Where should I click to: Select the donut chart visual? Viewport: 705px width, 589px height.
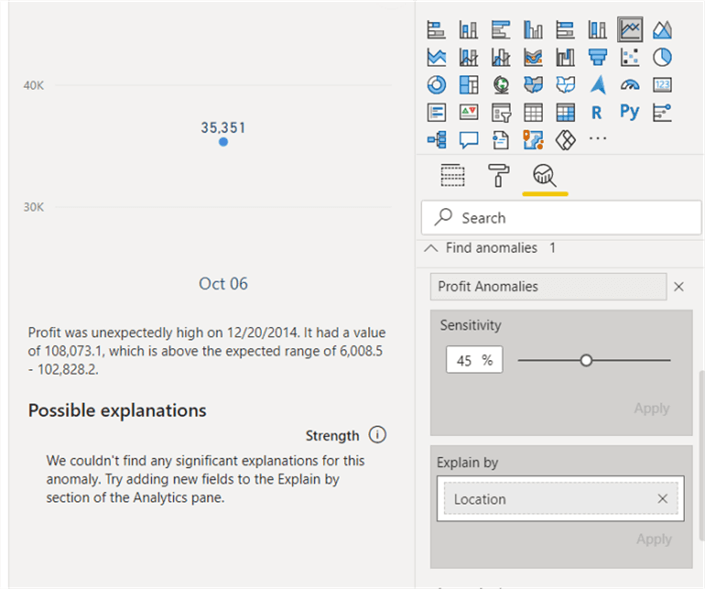[436, 85]
